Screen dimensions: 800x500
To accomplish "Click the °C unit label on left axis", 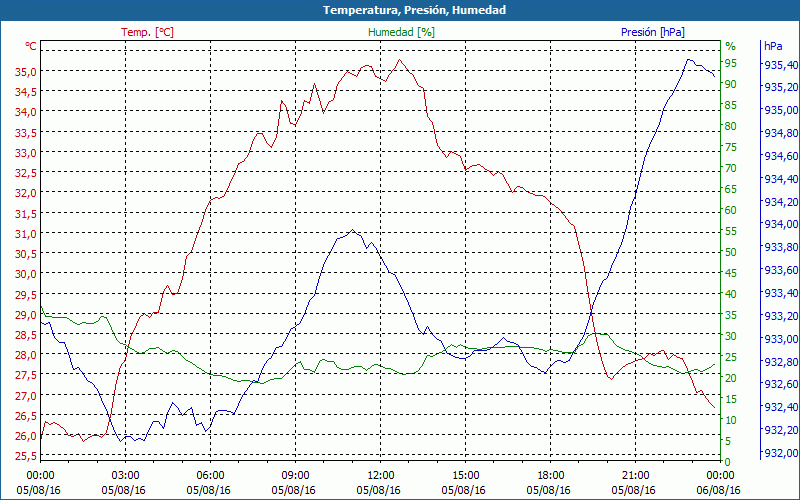I will tap(31, 46).
